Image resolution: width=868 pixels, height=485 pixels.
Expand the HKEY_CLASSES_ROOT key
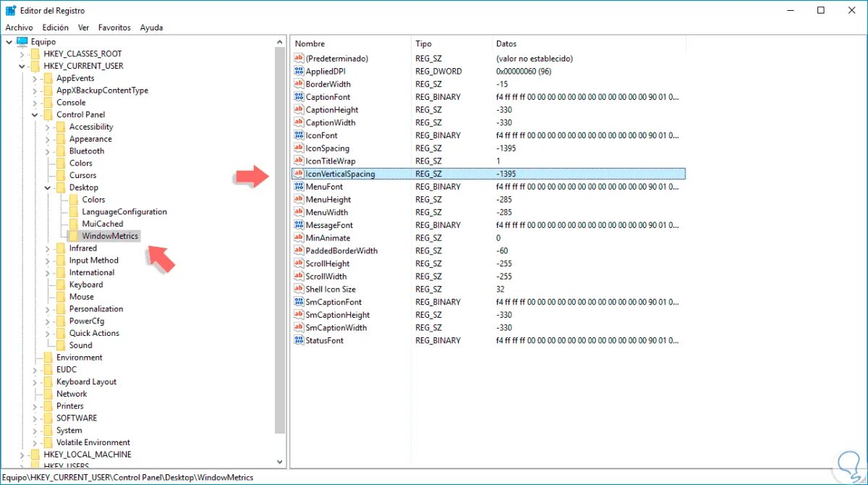coord(22,54)
